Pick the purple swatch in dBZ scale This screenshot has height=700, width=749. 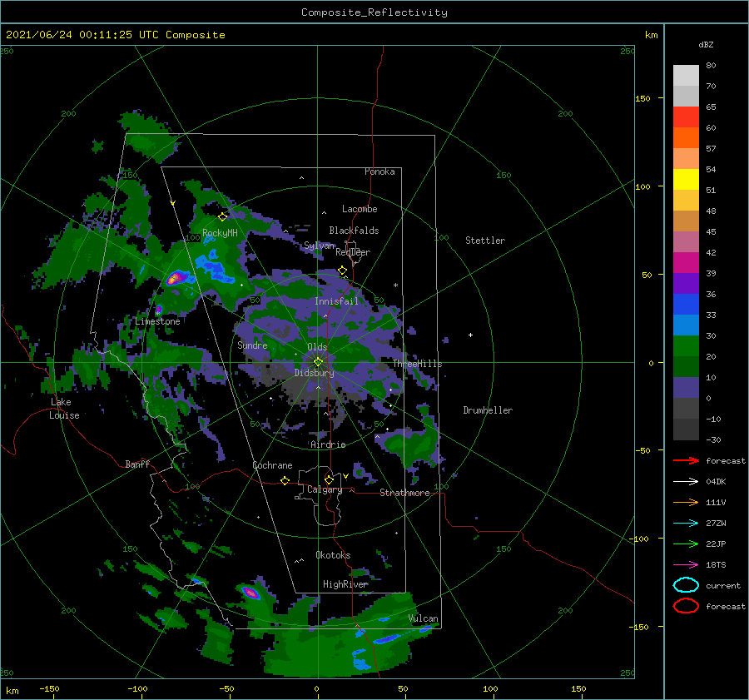click(x=686, y=284)
